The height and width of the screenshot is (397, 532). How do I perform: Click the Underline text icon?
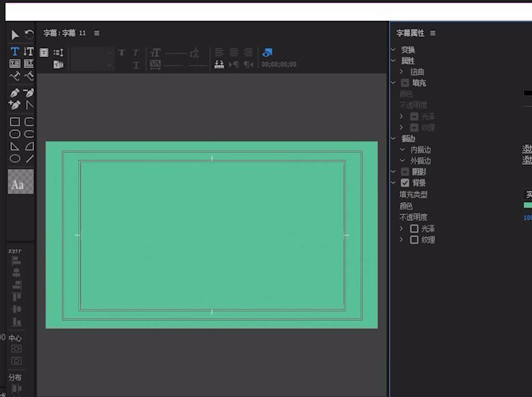coord(136,65)
